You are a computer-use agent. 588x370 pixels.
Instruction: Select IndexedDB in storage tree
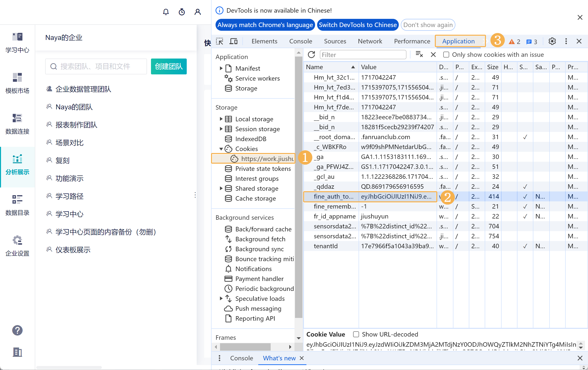click(250, 139)
